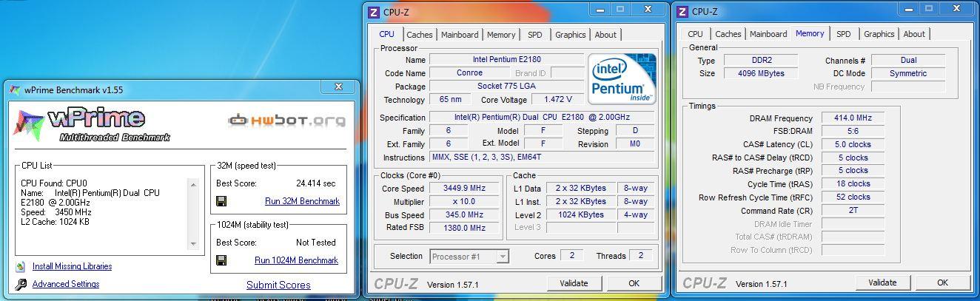Click the FSB:DRAM value 5:6
Viewport: 980px width, 301px height.
click(x=853, y=131)
